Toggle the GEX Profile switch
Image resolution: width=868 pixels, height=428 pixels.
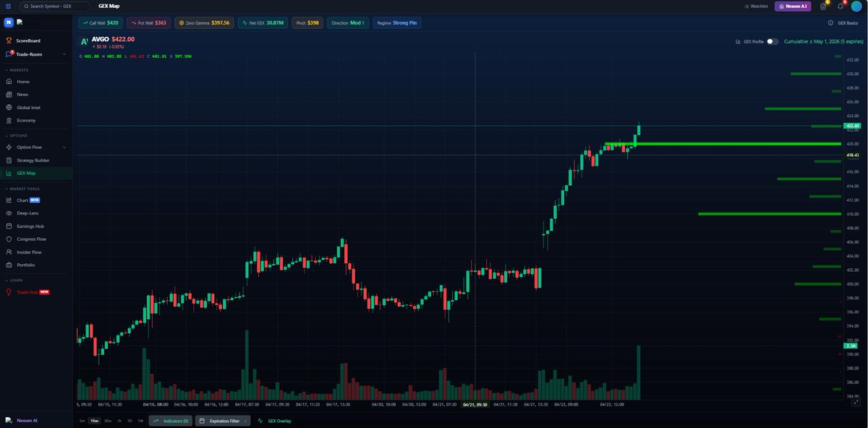click(x=773, y=41)
